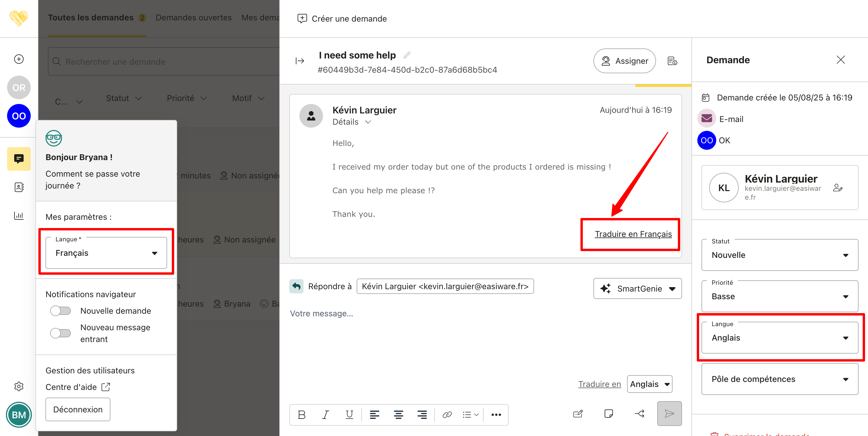Open the Statut Nouvelle dropdown
Viewport: 868px width, 436px height.
[779, 255]
